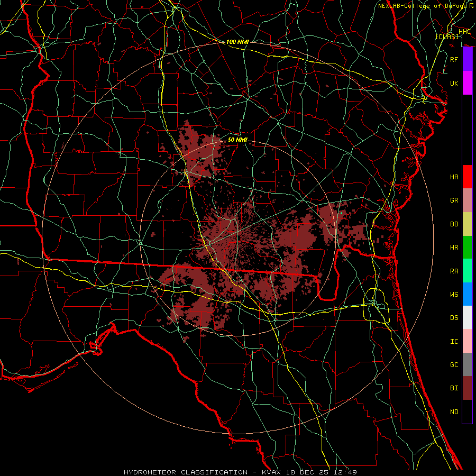Click the KVAX radar site identifier
This screenshot has width=476, height=476.
pyautogui.click(x=272, y=472)
